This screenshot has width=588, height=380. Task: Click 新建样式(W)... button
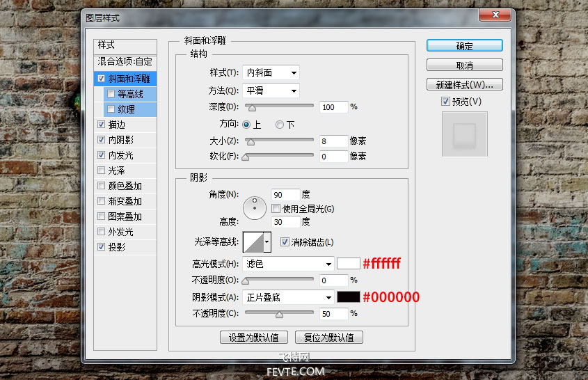click(465, 85)
